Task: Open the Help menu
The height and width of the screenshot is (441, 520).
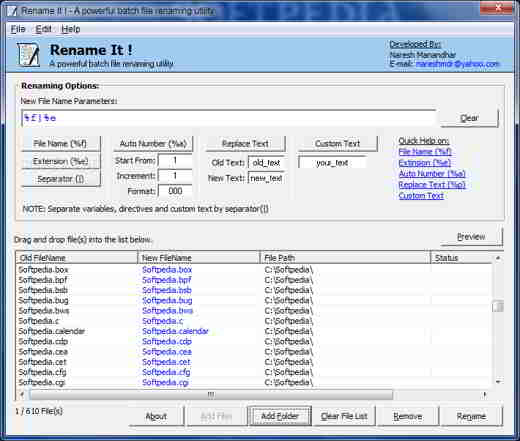Action: click(71, 29)
